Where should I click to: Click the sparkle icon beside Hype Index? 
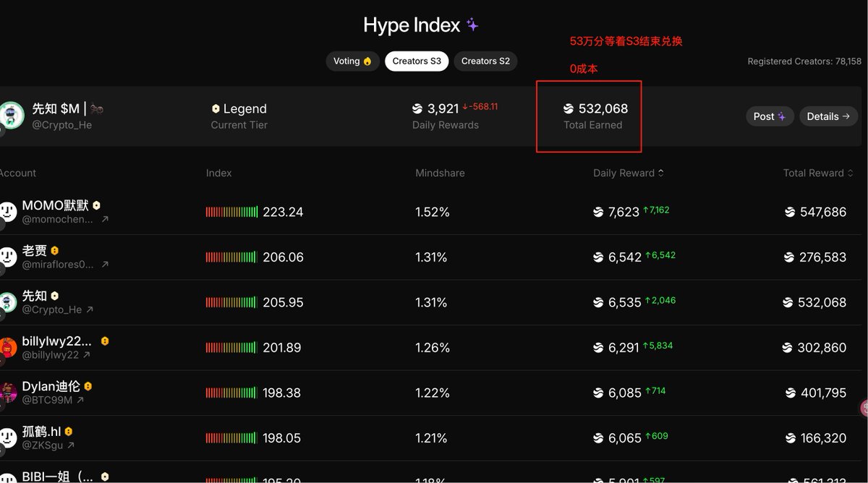pos(472,25)
